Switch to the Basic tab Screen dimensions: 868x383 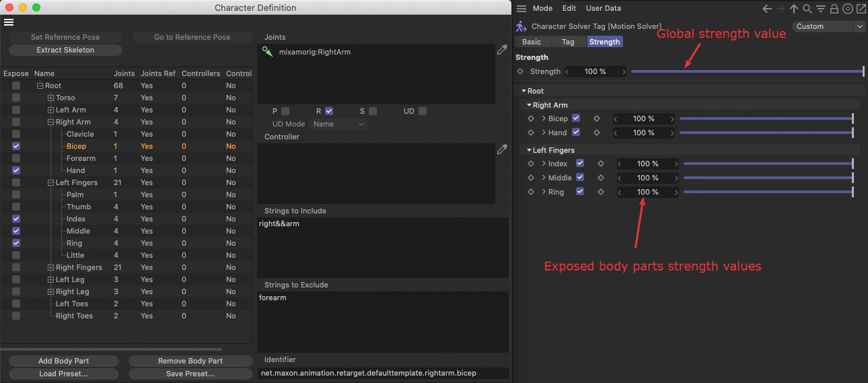coord(532,42)
